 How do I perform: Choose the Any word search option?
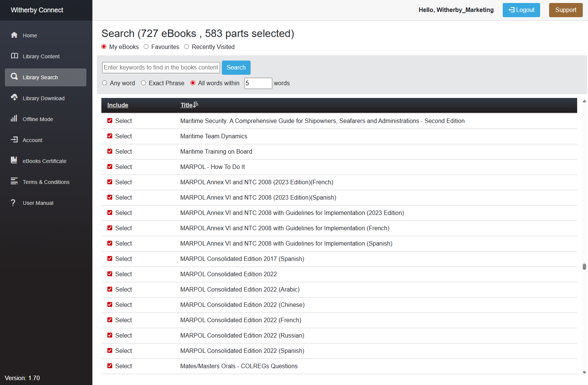pyautogui.click(x=105, y=83)
